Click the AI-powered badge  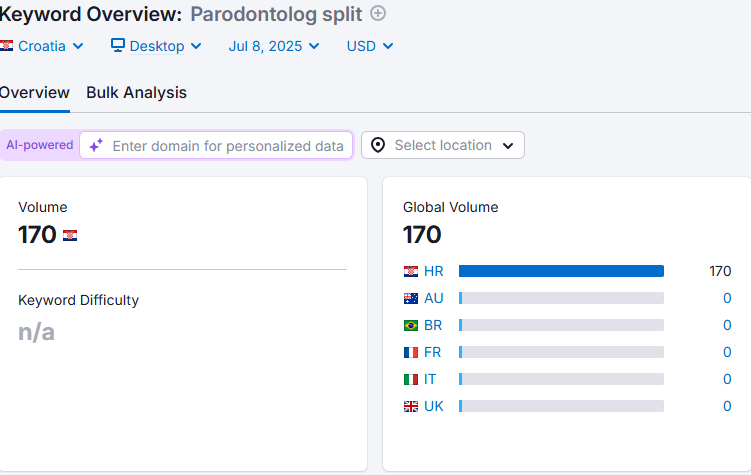tap(39, 145)
